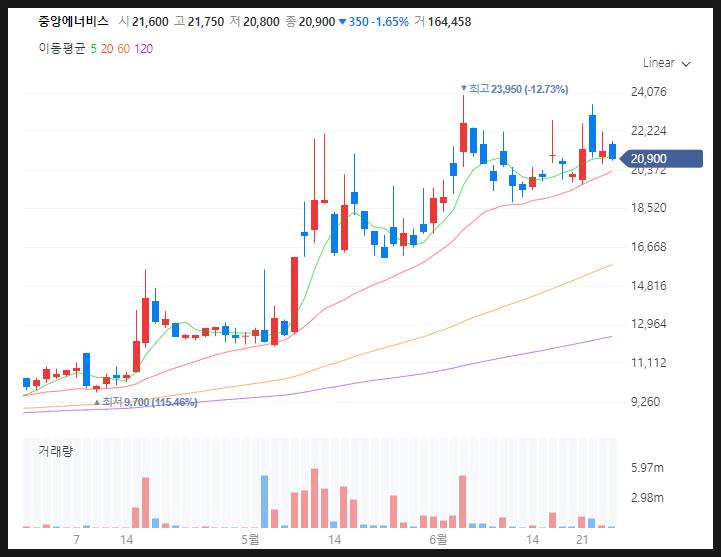Click the 21 date axis label
721x557 pixels.
point(582,539)
